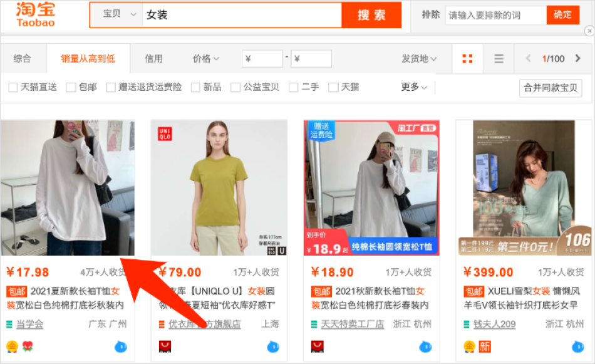Switch to grid view icon
The image size is (595, 364).
point(467,59)
